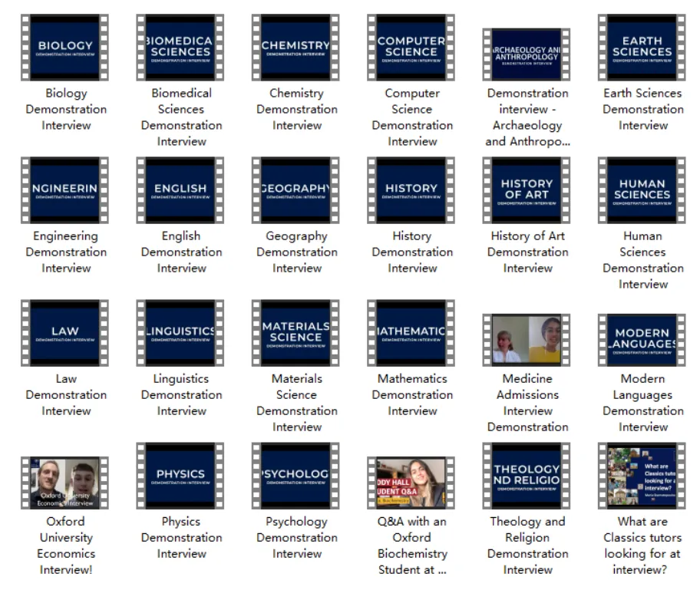
Task: Click the 'History Demonstration Interview' file name
Action: [412, 252]
